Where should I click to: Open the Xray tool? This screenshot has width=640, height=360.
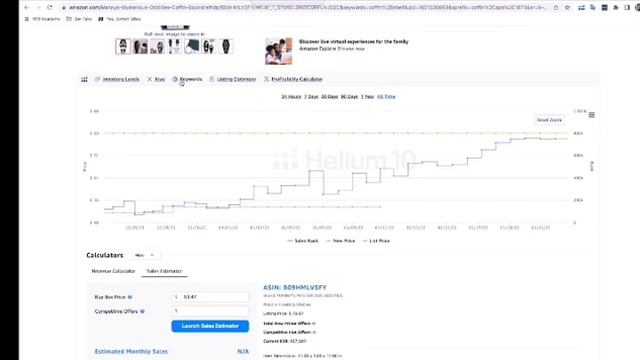click(156, 79)
